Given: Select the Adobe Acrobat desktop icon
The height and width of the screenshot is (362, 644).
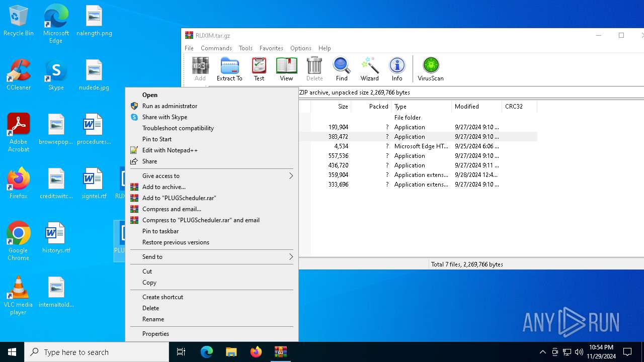Looking at the screenshot, I should 19,133.
